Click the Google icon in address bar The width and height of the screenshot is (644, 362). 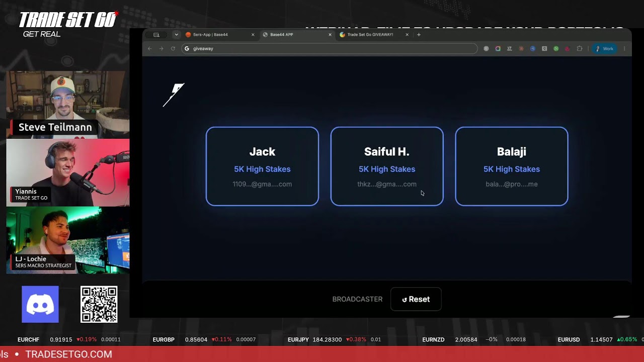[x=187, y=49]
